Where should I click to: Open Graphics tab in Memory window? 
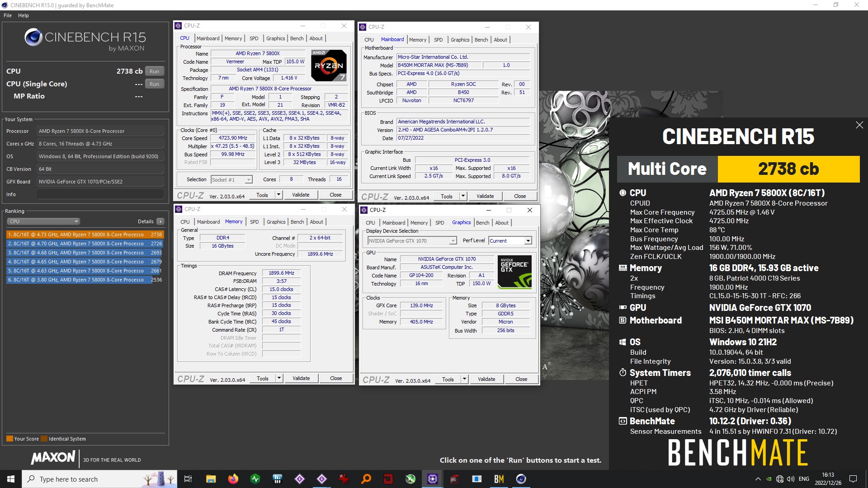[x=276, y=222]
